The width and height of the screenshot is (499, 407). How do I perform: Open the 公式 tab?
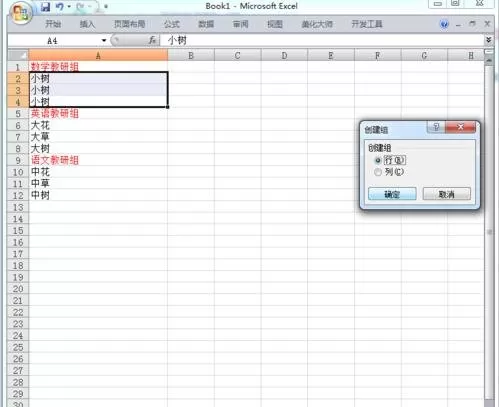[x=172, y=24]
